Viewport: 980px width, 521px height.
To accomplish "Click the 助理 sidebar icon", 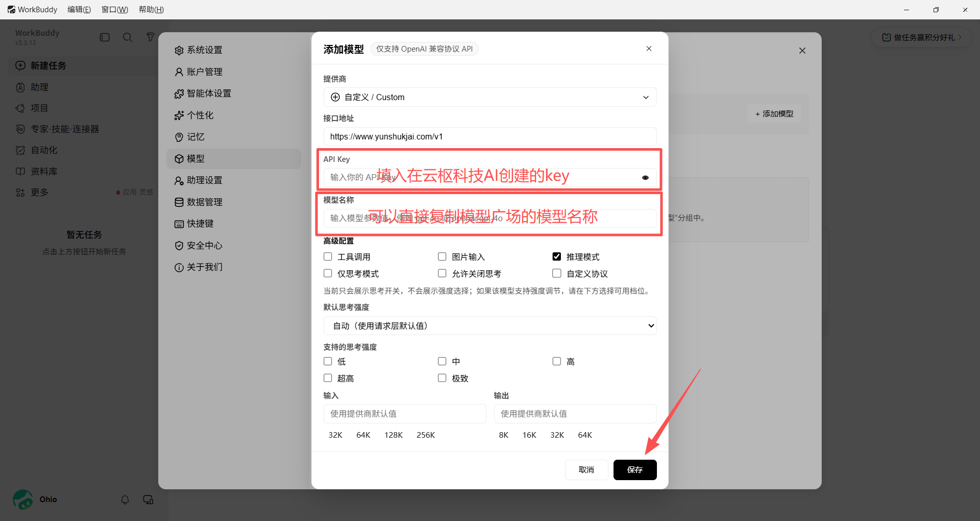I will coord(20,87).
